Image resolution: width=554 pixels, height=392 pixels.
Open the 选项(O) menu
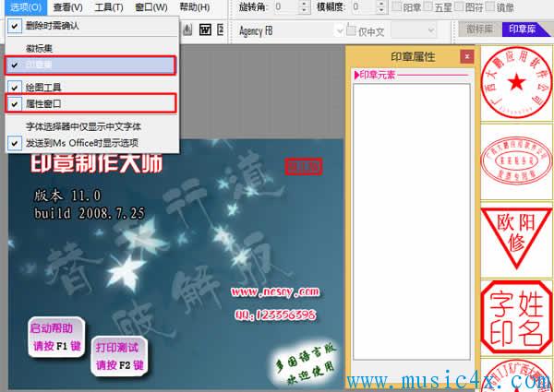[26, 7]
